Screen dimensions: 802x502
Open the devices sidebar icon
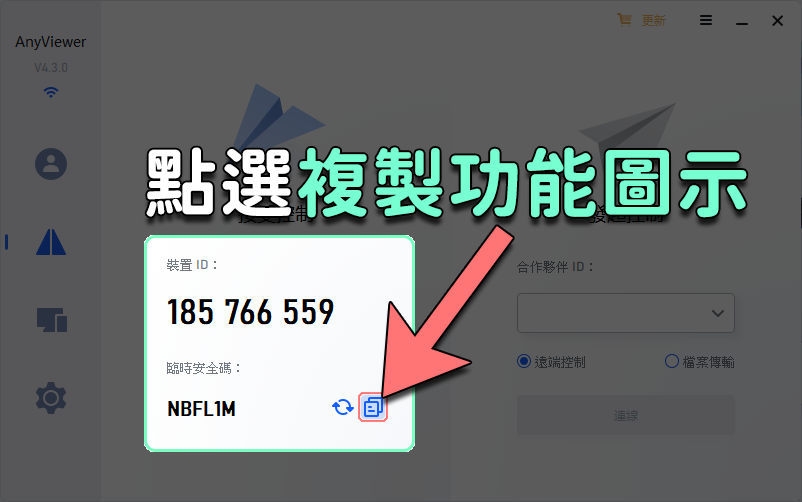click(52, 320)
